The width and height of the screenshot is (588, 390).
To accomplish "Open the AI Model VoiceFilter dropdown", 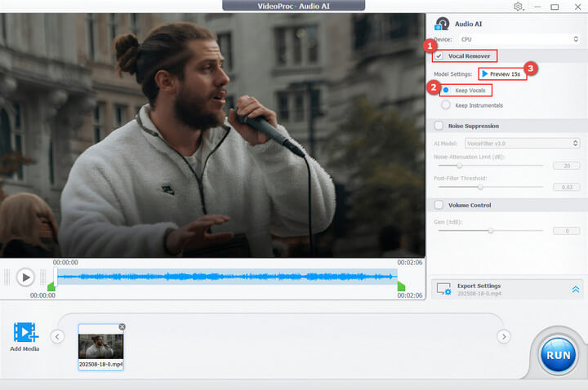I will 523,143.
